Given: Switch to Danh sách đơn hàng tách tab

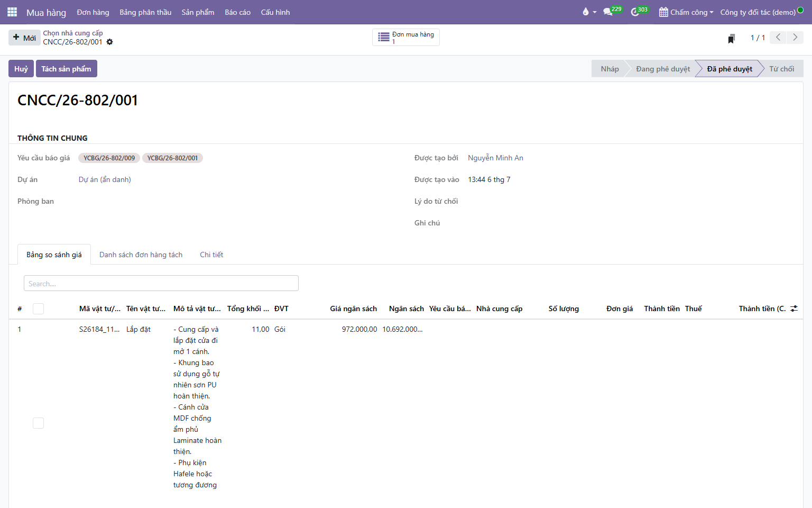Looking at the screenshot, I should 141,255.
